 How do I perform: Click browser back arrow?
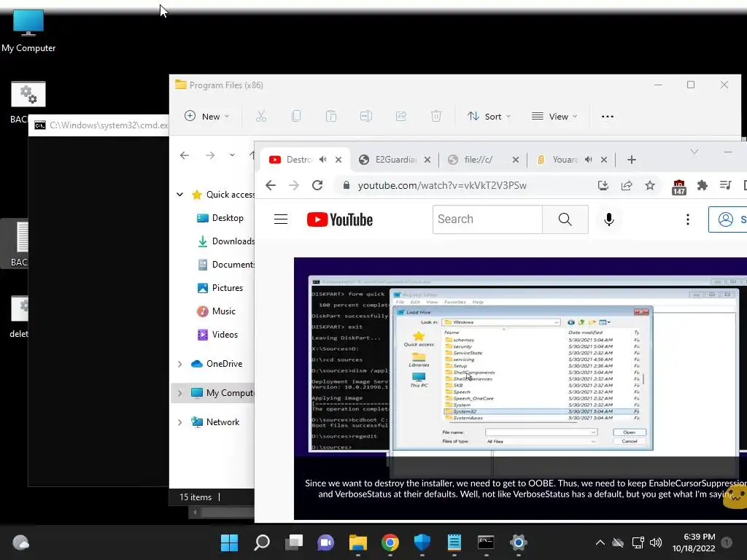pos(271,185)
